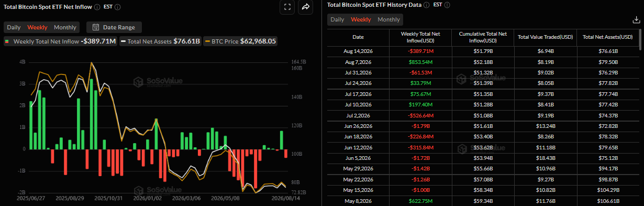Click the Jul 31,2026 date cell
The height and width of the screenshot is (206, 644).
358,72
